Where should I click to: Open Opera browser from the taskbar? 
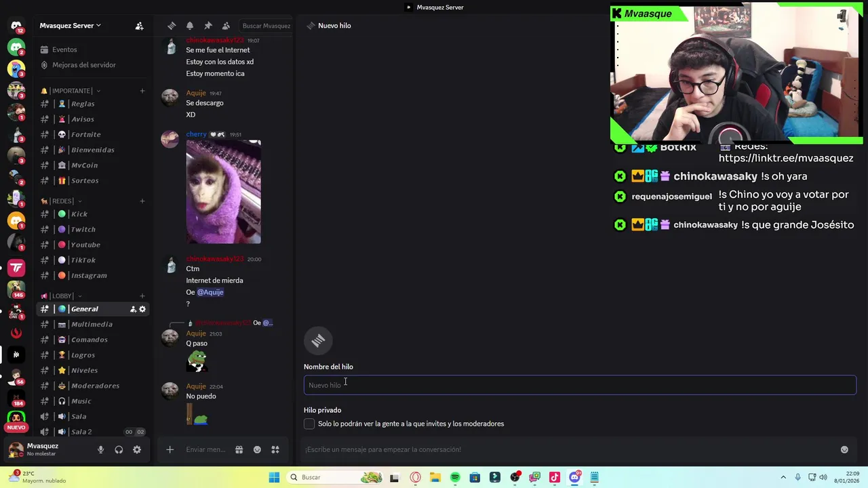(415, 477)
